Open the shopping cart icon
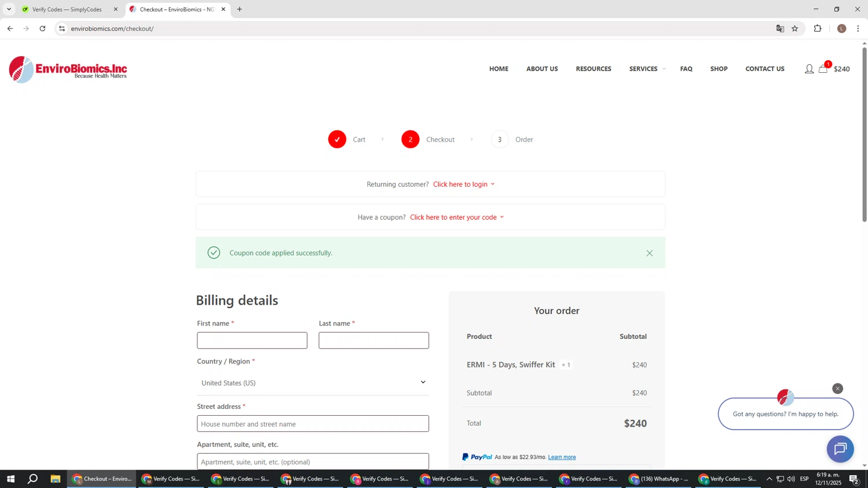The height and width of the screenshot is (488, 868). click(x=823, y=69)
